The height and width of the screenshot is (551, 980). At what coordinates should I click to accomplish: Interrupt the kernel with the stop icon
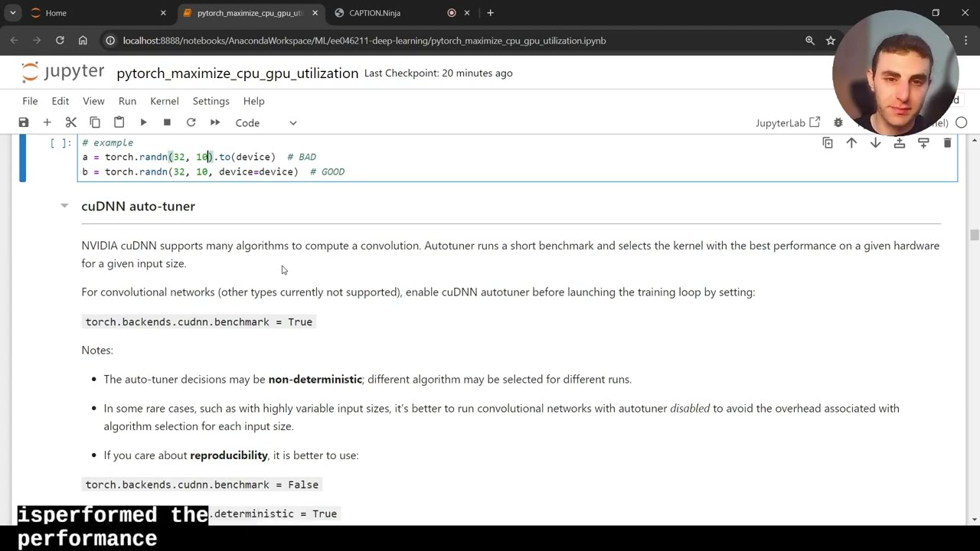click(x=167, y=122)
